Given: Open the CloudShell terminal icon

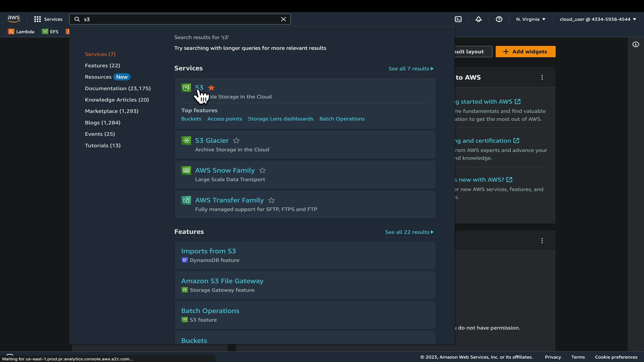Looking at the screenshot, I should [x=458, y=19].
